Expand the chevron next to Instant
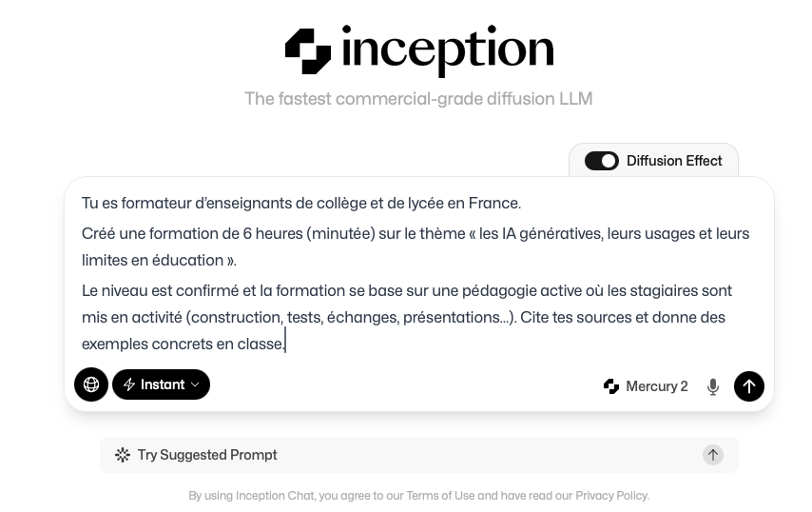Viewport: 812px width, 512px height. pyautogui.click(x=195, y=384)
